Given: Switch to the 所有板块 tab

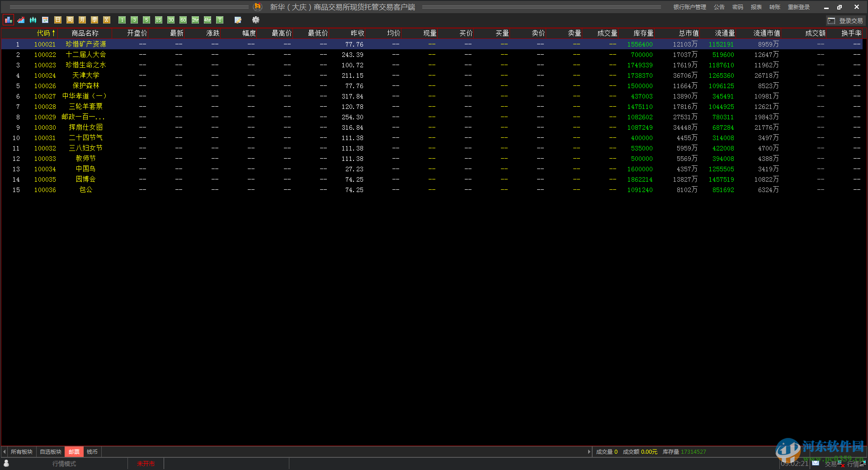Looking at the screenshot, I should (22, 452).
